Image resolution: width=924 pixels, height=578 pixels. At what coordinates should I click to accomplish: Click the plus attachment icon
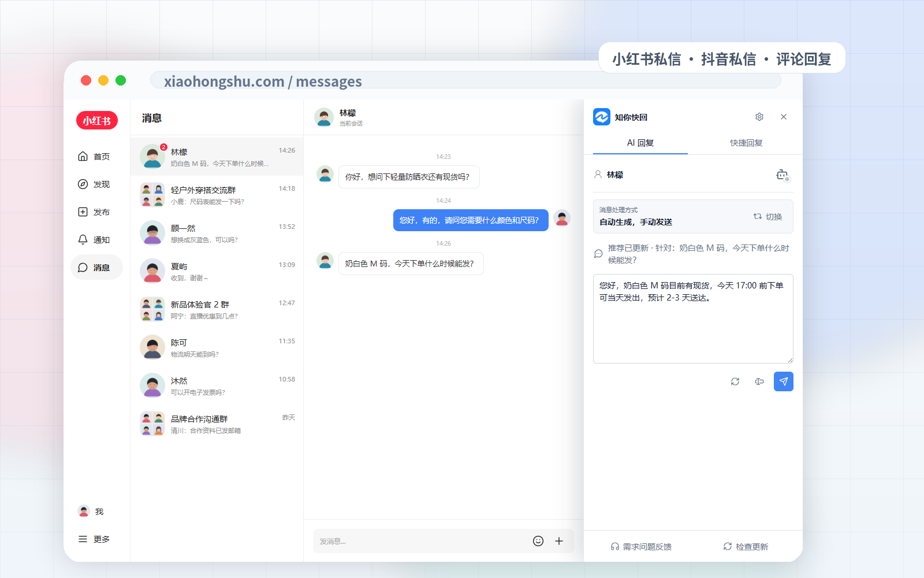pos(559,541)
